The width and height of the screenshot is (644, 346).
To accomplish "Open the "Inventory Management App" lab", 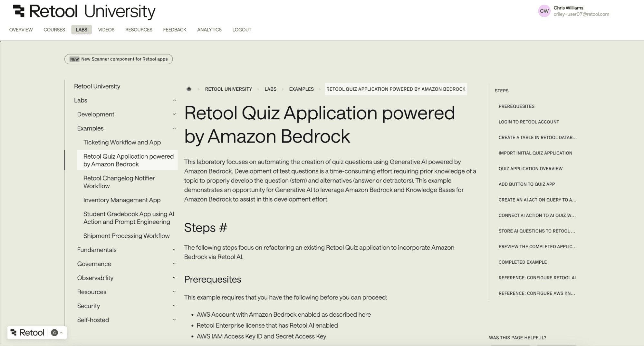I will [x=122, y=200].
